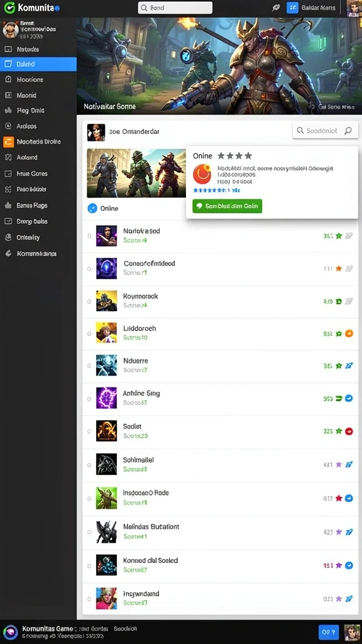Select the radio circle beside Roynnoreck
Image resolution: width=362 pixels, height=644 pixels.
(x=89, y=301)
